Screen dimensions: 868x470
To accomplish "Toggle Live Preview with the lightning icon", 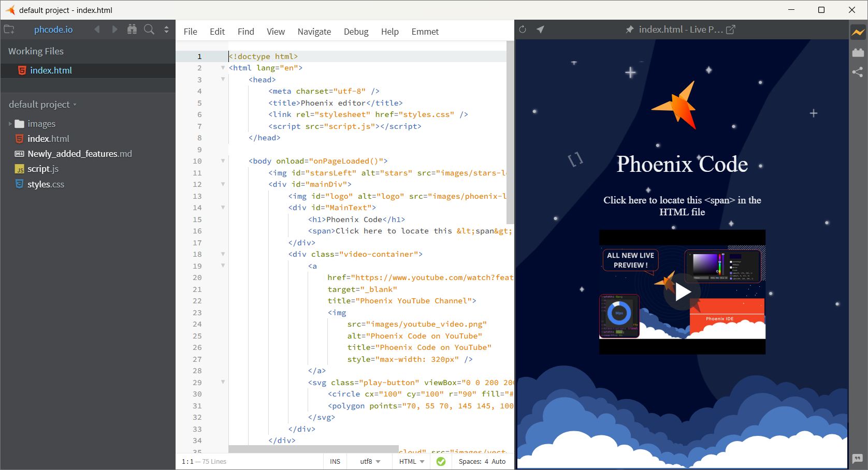I will tap(858, 32).
